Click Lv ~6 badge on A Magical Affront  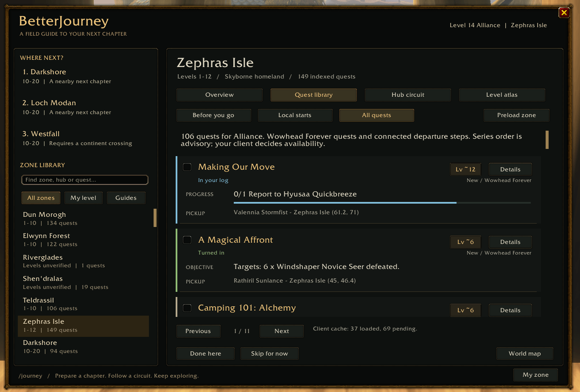tap(465, 242)
